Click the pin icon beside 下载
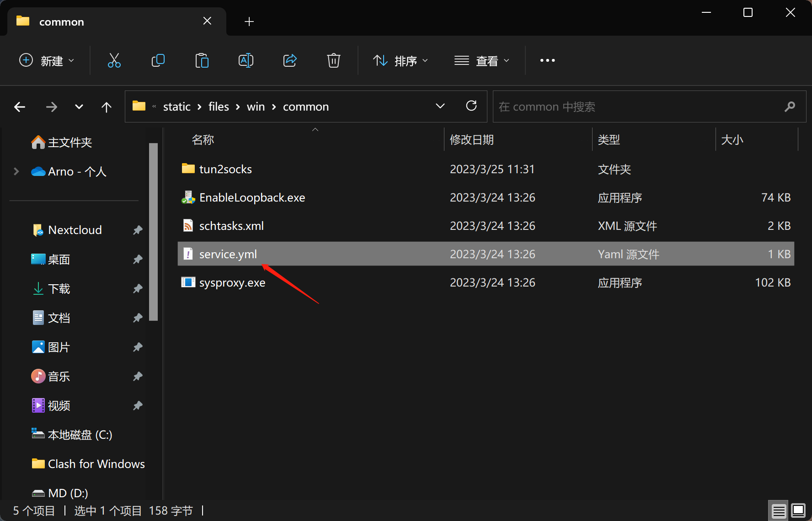 pos(138,288)
